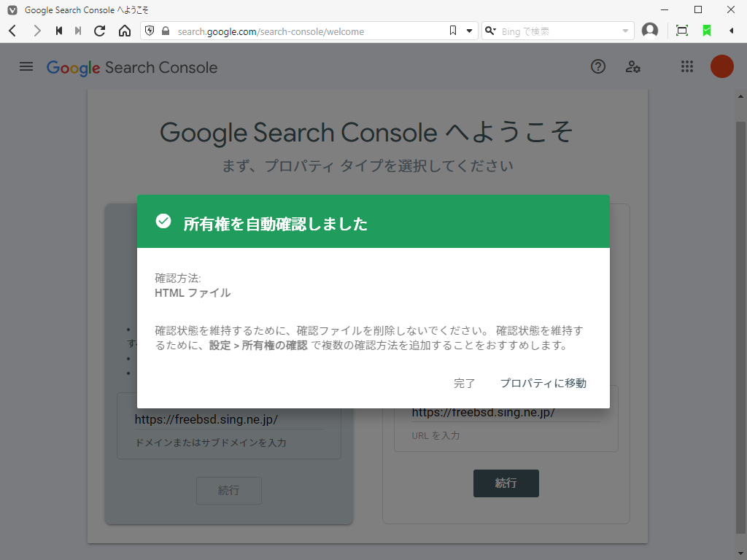The height and width of the screenshot is (560, 747).
Task: Expand search history dropdown arrow
Action: pyautogui.click(x=625, y=31)
